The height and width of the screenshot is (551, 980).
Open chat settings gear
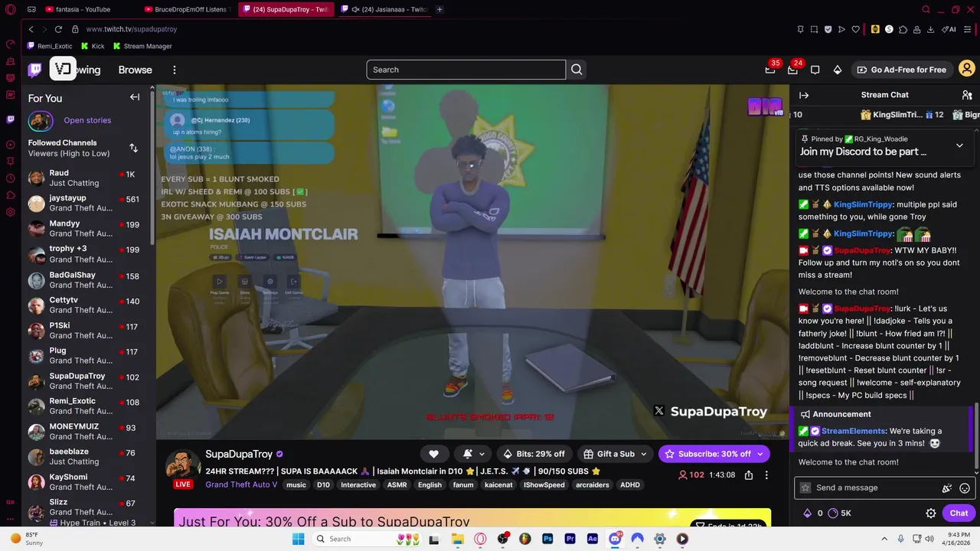931,514
